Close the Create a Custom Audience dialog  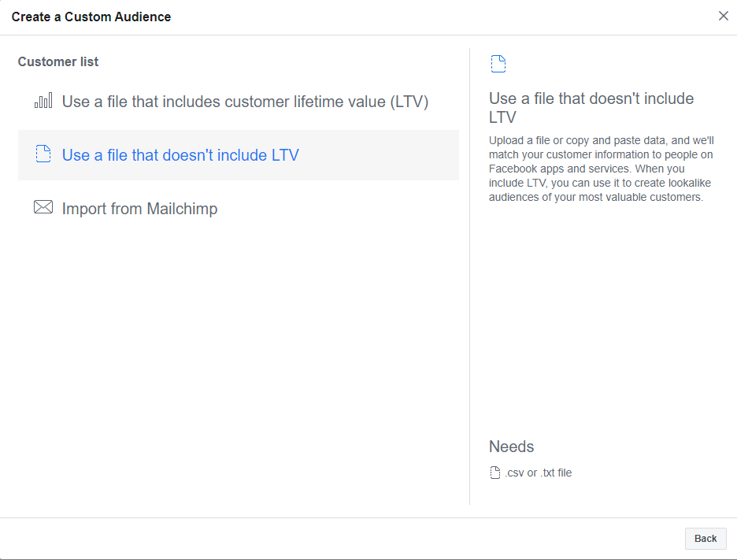pos(723,16)
